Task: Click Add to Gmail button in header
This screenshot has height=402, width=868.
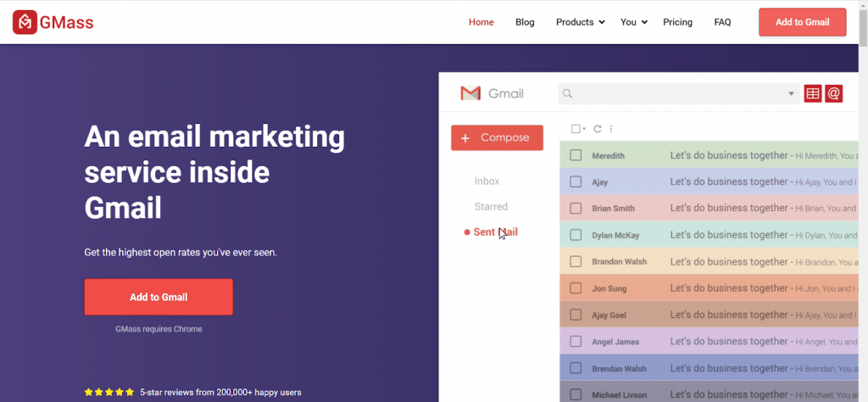Action: 802,22
